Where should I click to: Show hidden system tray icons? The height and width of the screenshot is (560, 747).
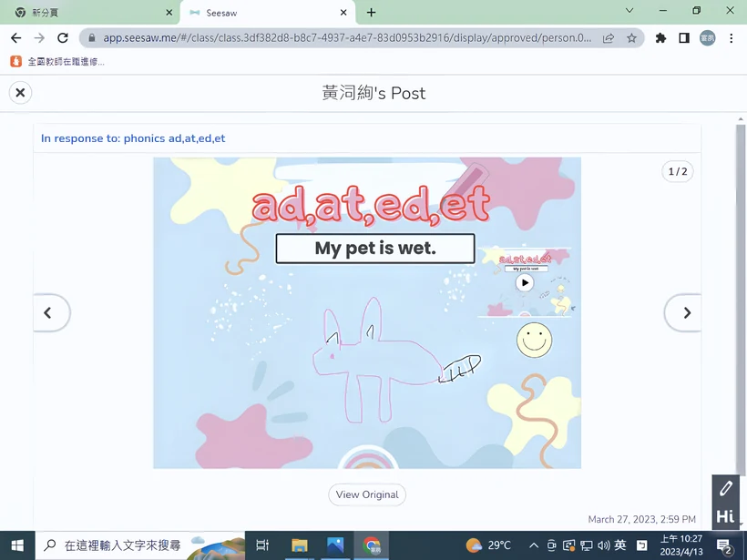pos(534,545)
